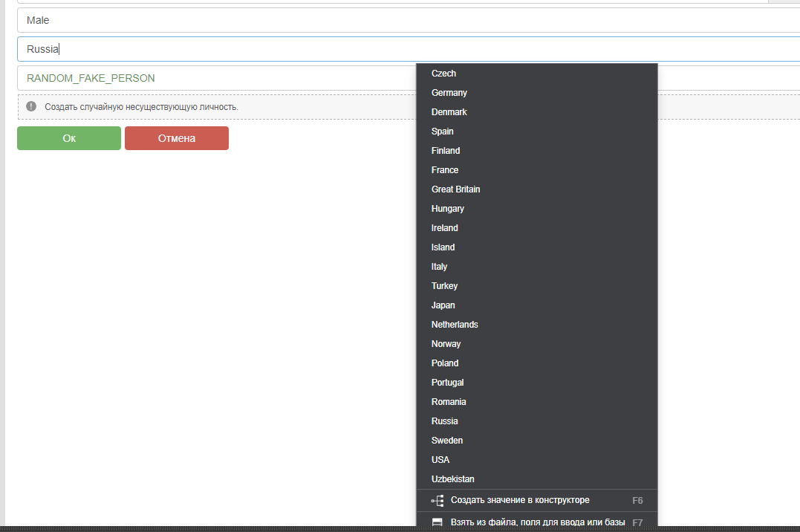The image size is (800, 532).
Task: Choose Japan in the popup menu
Action: 443,305
